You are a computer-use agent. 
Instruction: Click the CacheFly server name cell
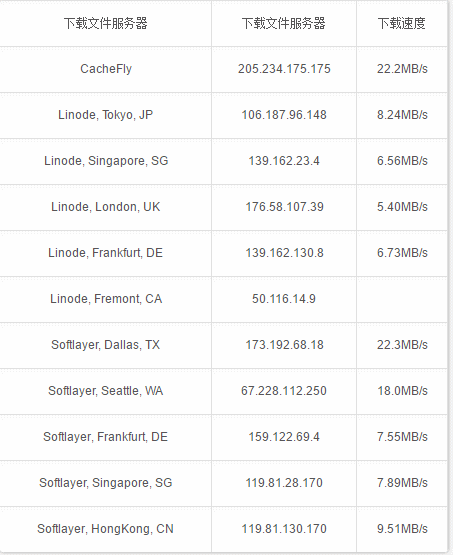[x=106, y=69]
